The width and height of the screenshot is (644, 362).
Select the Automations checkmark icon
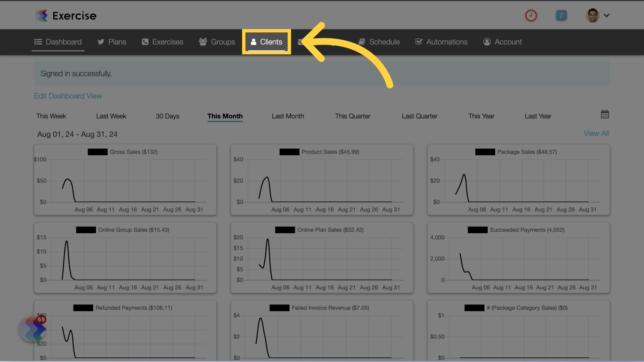tap(419, 42)
